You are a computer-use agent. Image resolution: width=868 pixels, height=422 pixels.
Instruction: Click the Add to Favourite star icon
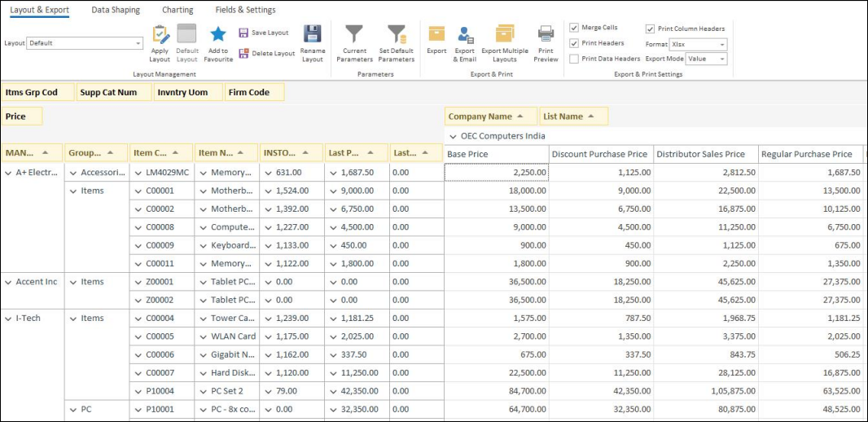[218, 34]
